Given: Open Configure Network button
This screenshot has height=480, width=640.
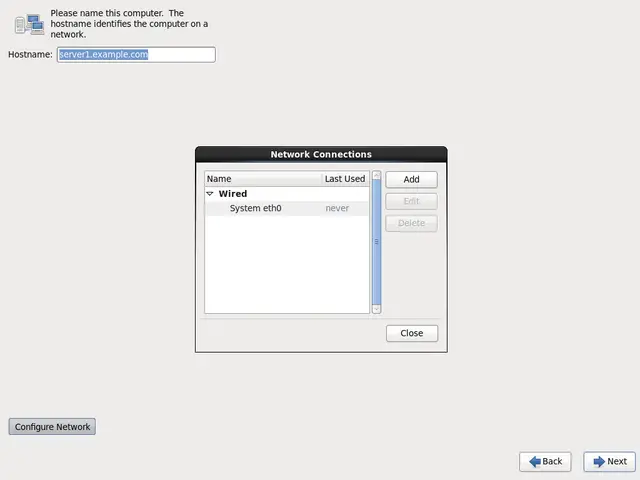Looking at the screenshot, I should click(52, 427).
